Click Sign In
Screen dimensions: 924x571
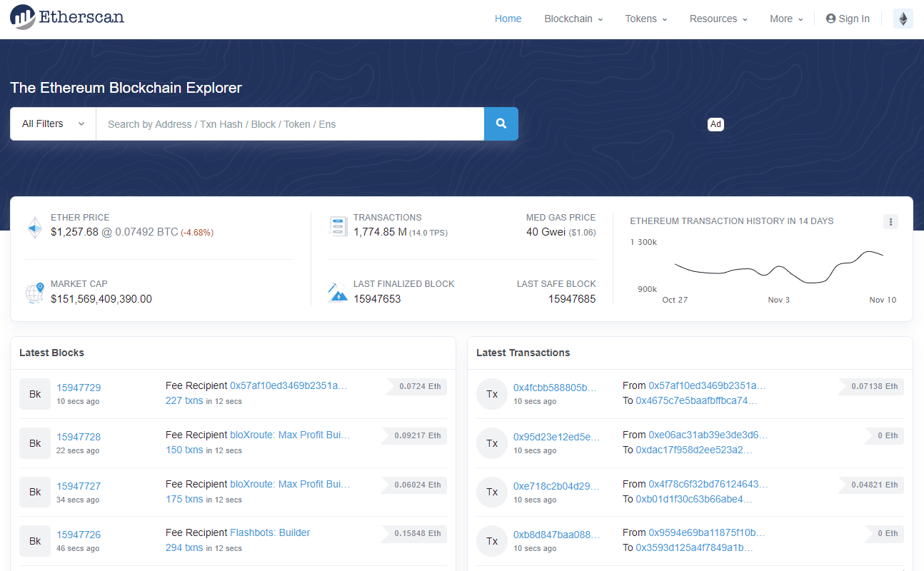pyautogui.click(x=848, y=19)
